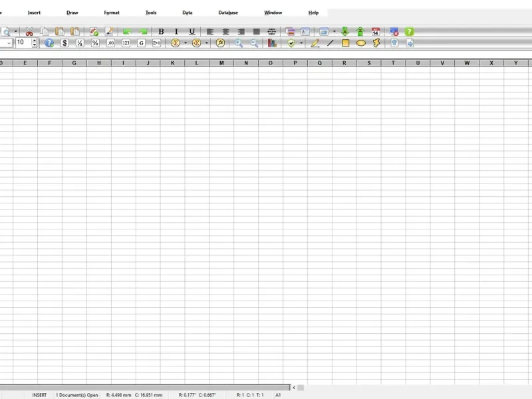This screenshot has height=399, width=532.
Task: Open the Format menu
Action: [x=112, y=13]
